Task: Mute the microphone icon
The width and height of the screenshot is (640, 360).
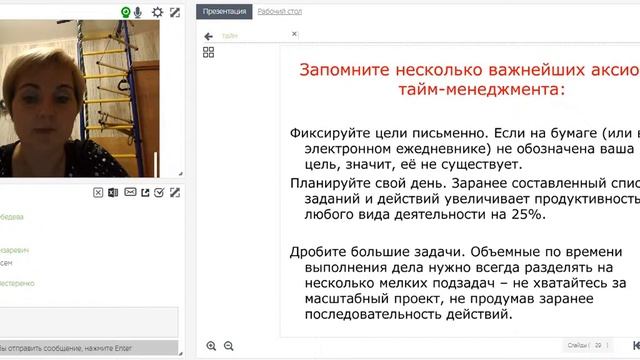Action: pyautogui.click(x=138, y=13)
